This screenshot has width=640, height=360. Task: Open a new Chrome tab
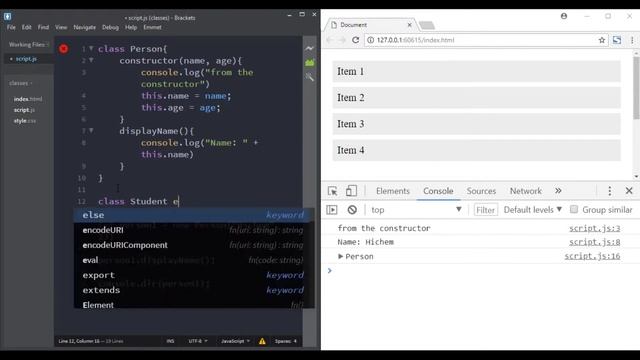pos(427,26)
